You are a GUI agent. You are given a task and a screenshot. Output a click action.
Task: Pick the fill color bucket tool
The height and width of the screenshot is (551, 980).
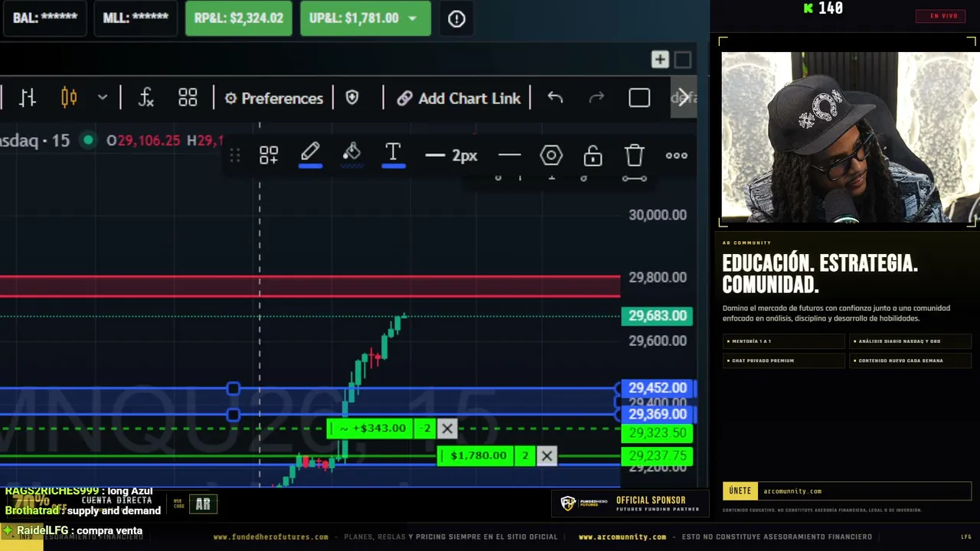point(351,154)
